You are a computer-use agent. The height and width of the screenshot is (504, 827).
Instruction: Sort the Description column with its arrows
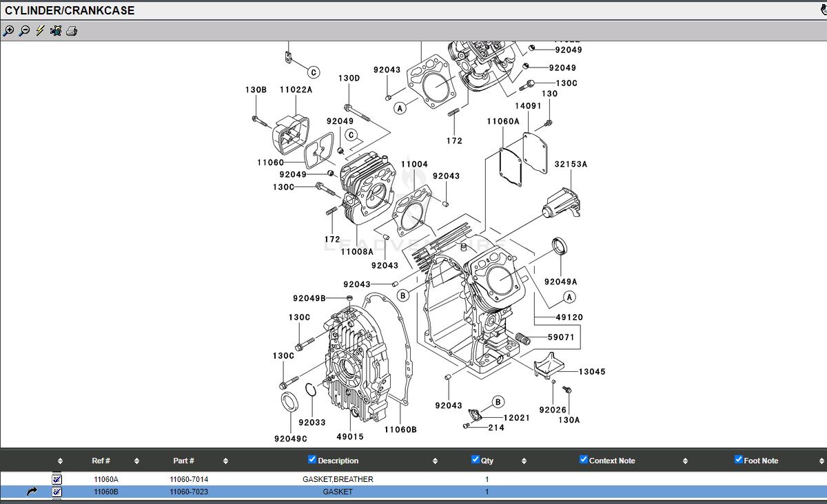pyautogui.click(x=435, y=461)
